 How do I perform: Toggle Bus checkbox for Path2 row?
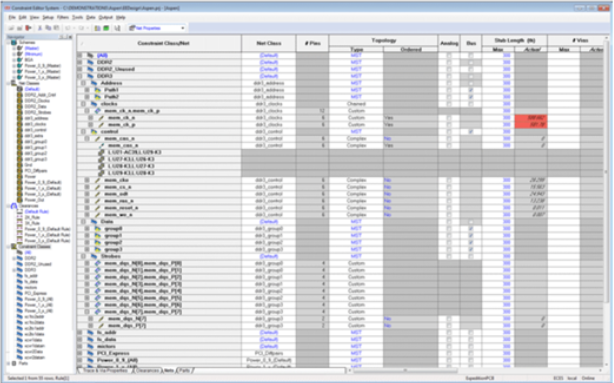pos(471,97)
